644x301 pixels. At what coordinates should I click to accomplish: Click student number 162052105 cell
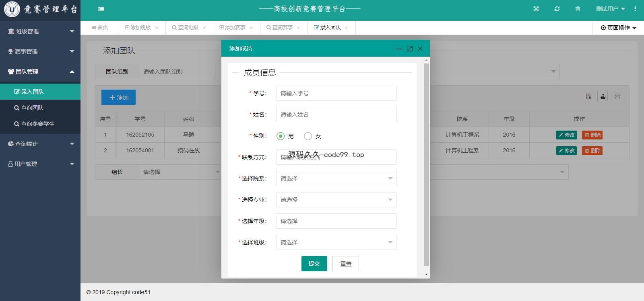140,135
